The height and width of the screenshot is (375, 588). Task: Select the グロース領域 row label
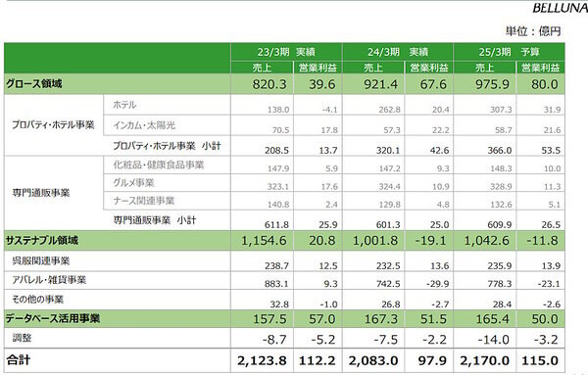33,83
